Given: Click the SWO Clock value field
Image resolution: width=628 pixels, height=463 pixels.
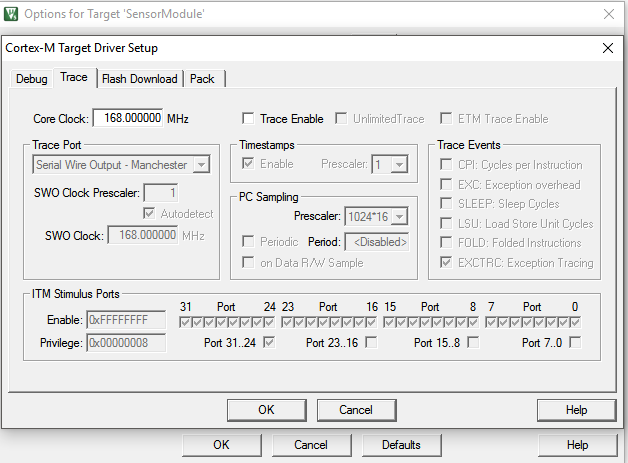Looking at the screenshot, I should click(143, 235).
